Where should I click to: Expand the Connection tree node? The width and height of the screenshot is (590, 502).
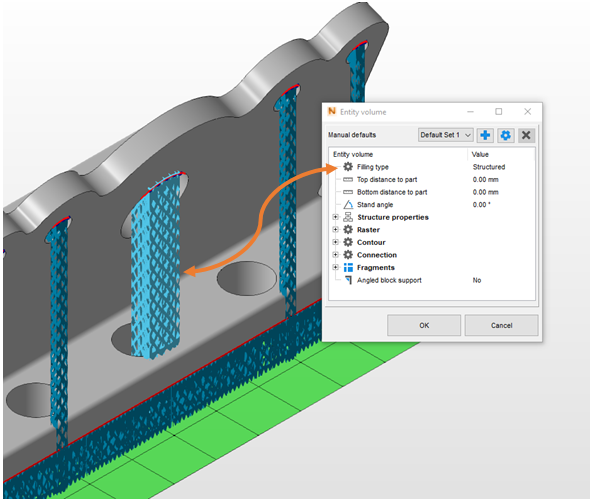coord(336,255)
